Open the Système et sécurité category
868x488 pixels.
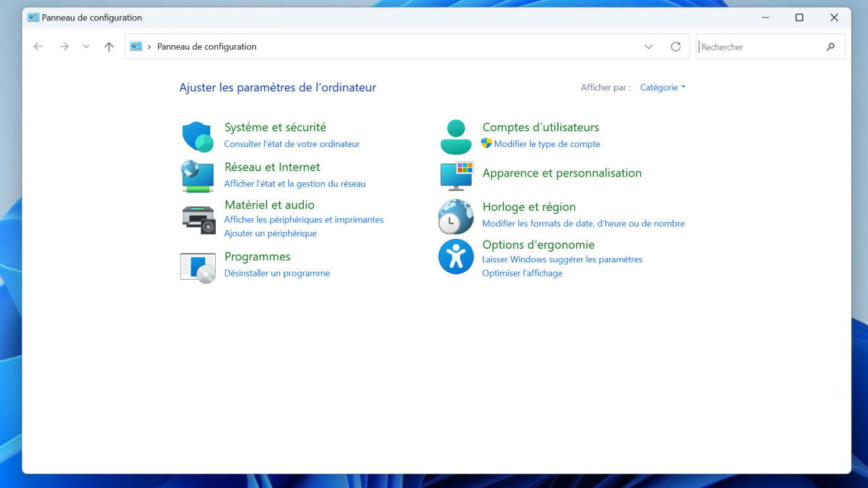[x=275, y=127]
